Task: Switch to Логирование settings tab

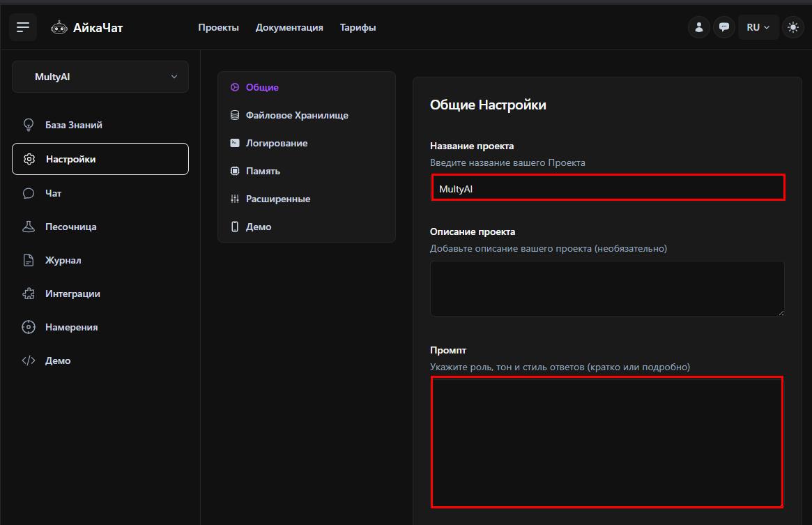Action: tap(276, 143)
